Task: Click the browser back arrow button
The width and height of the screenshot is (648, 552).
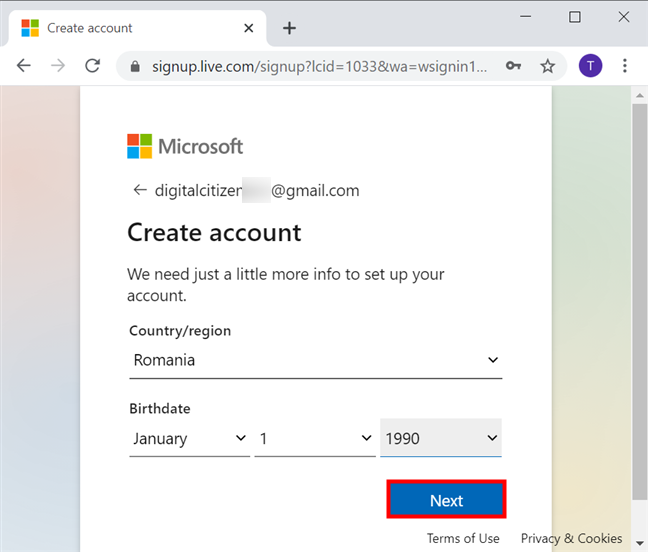Action: (x=24, y=66)
